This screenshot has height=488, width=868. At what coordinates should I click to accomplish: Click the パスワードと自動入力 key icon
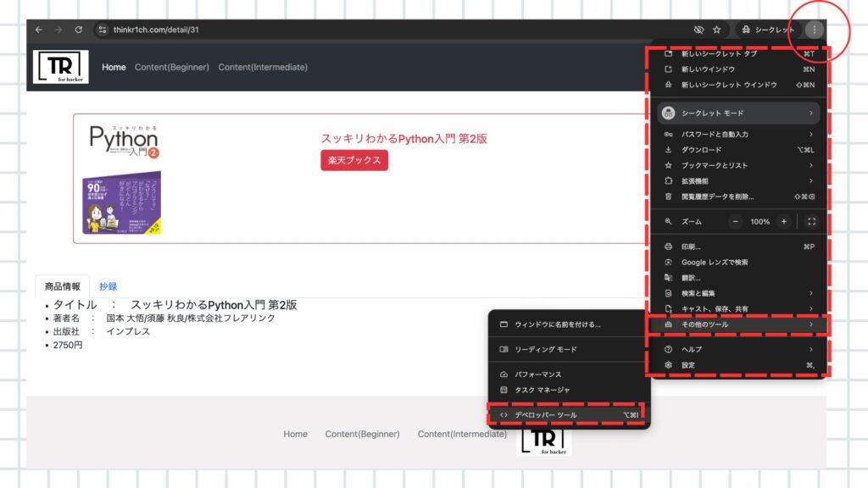click(x=668, y=135)
